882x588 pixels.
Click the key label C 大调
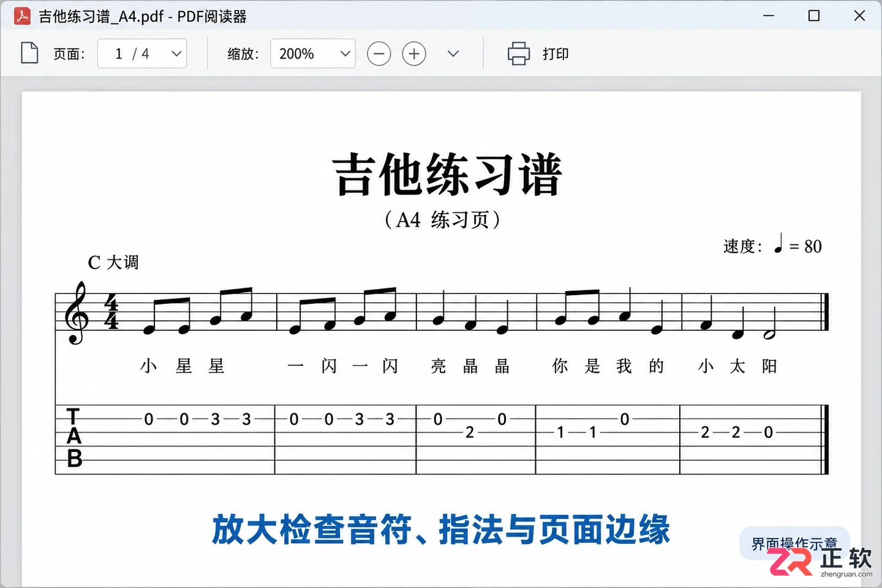(x=113, y=262)
